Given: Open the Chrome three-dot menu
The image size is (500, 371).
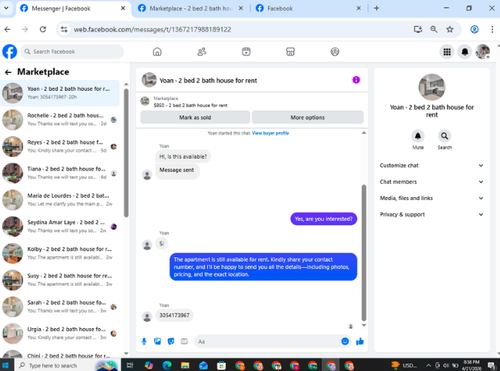Looking at the screenshot, I should click(492, 29).
